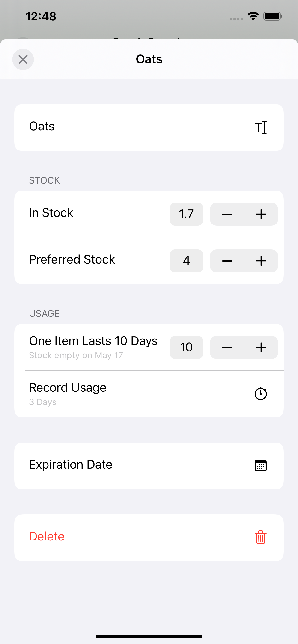
Task: Select the 10 days value field
Action: click(186, 347)
